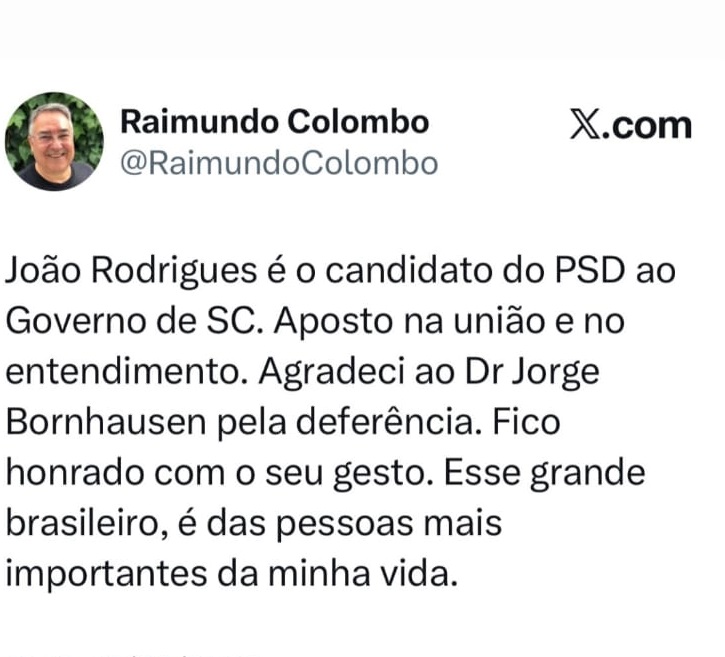Click Raimundo Colombo's profile avatar photo
Image resolution: width=725 pixels, height=657 pixels.
point(54,141)
